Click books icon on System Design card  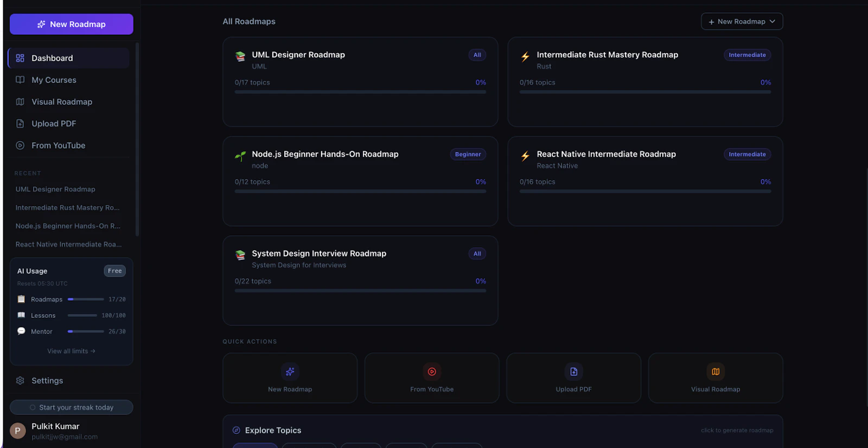240,255
